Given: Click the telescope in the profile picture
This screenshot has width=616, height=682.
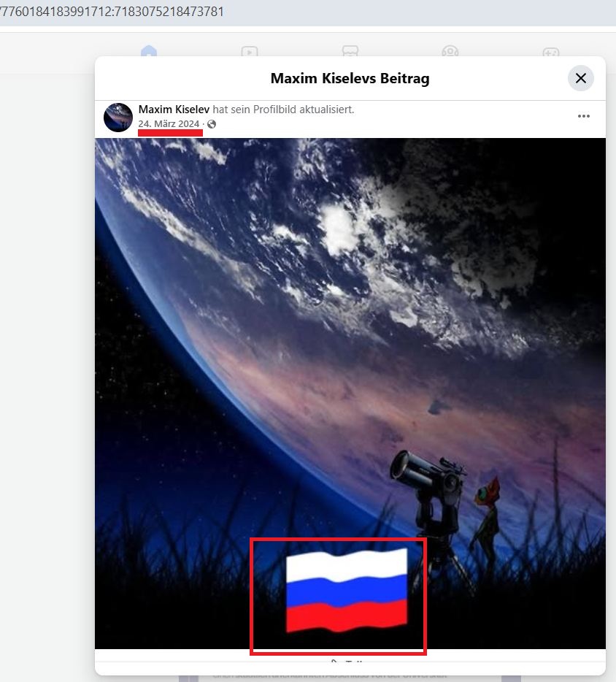Looking at the screenshot, I should (428, 487).
